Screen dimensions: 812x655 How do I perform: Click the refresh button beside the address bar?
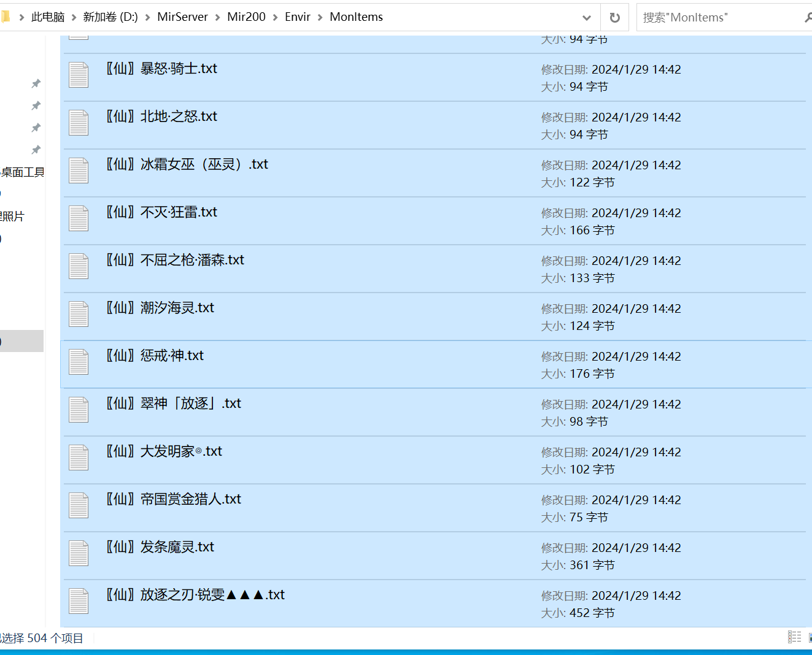(614, 18)
